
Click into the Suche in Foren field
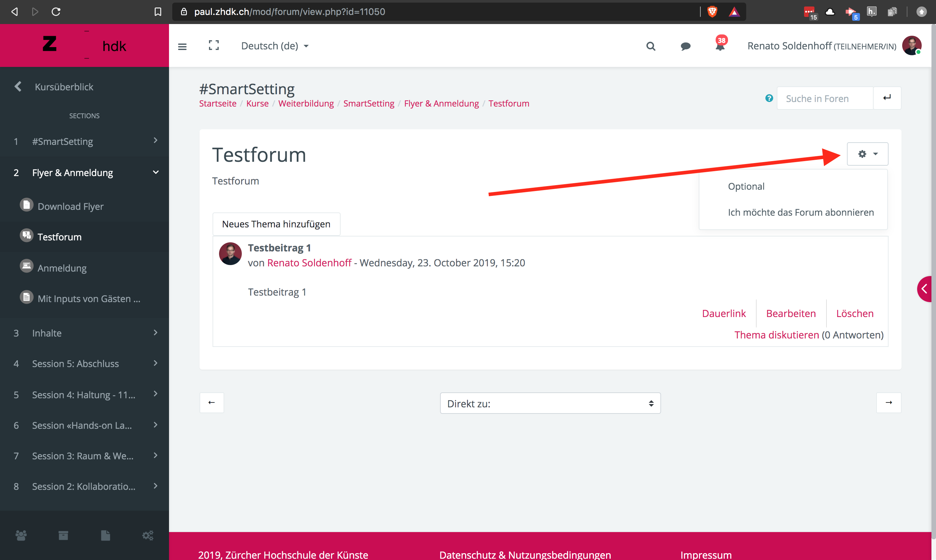(825, 98)
